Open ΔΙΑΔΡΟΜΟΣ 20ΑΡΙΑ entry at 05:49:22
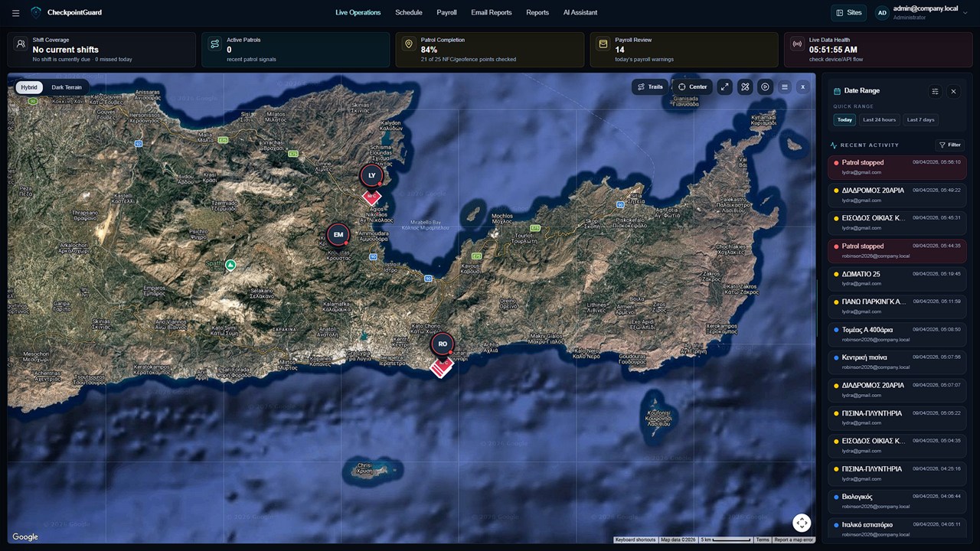This screenshot has width=980, height=551. tap(897, 194)
